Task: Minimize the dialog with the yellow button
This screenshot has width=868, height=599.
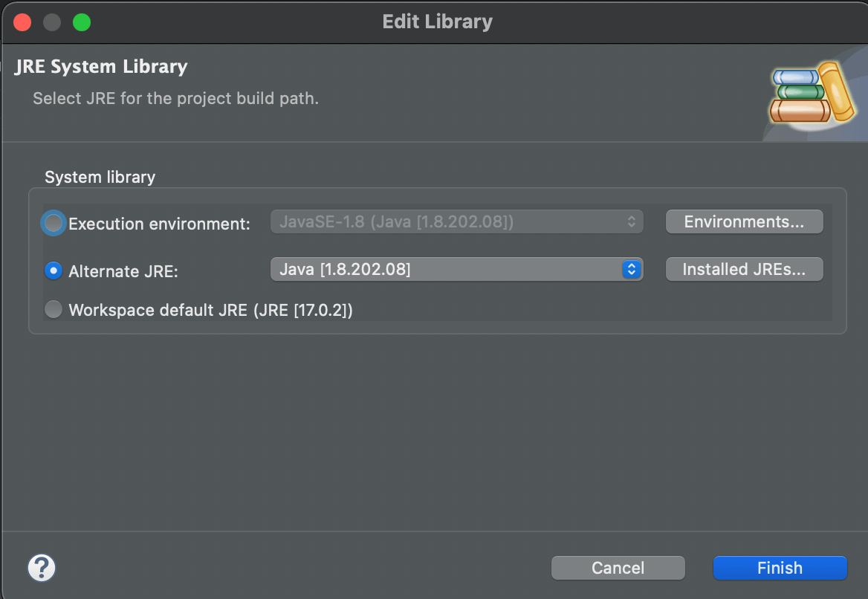Action: pyautogui.click(x=52, y=22)
